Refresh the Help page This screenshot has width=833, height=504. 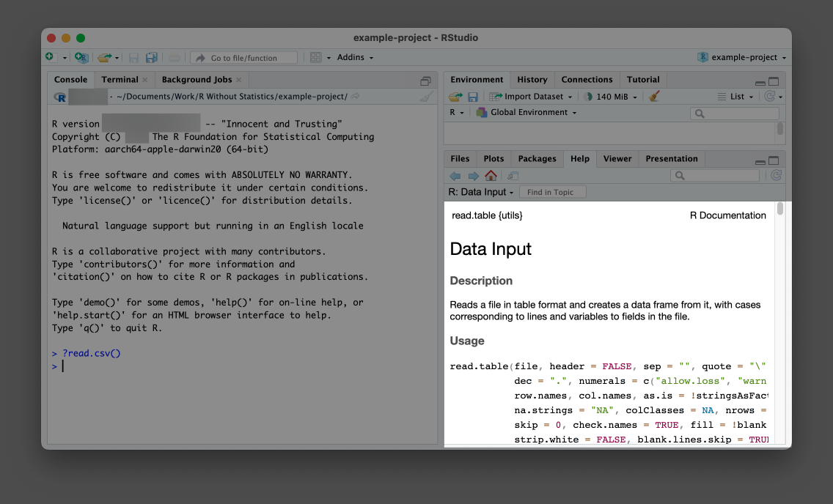point(777,175)
